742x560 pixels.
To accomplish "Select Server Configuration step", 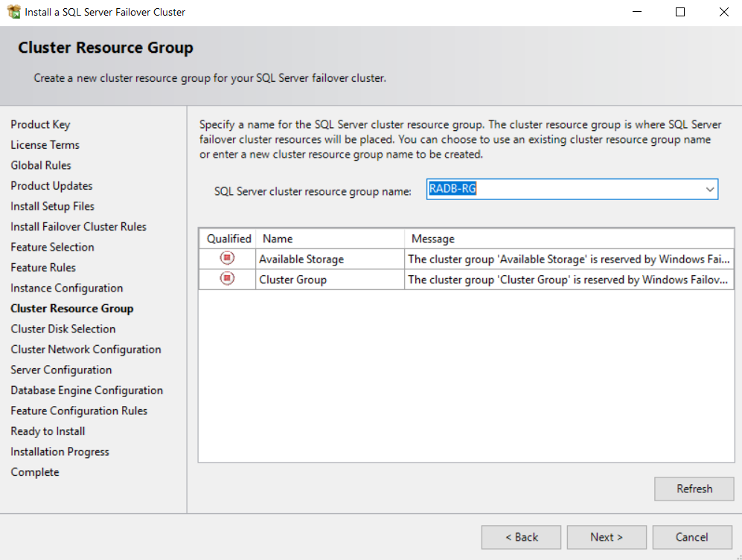I will (x=61, y=370).
